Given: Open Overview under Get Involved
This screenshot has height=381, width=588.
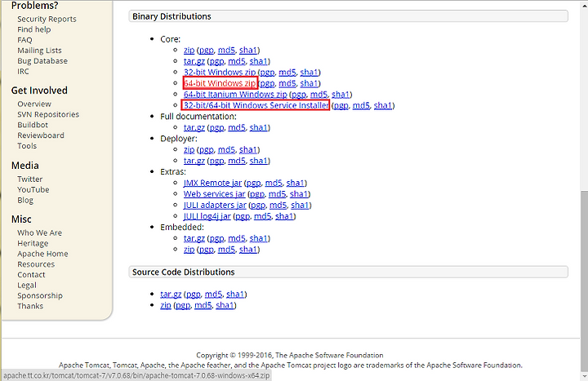Looking at the screenshot, I should [x=34, y=104].
